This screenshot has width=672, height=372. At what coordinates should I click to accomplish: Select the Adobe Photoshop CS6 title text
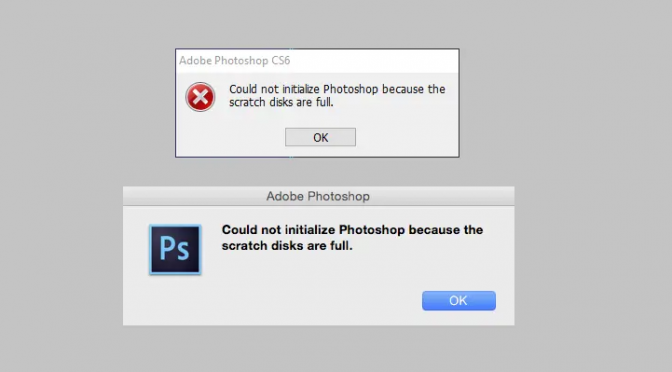click(x=234, y=60)
